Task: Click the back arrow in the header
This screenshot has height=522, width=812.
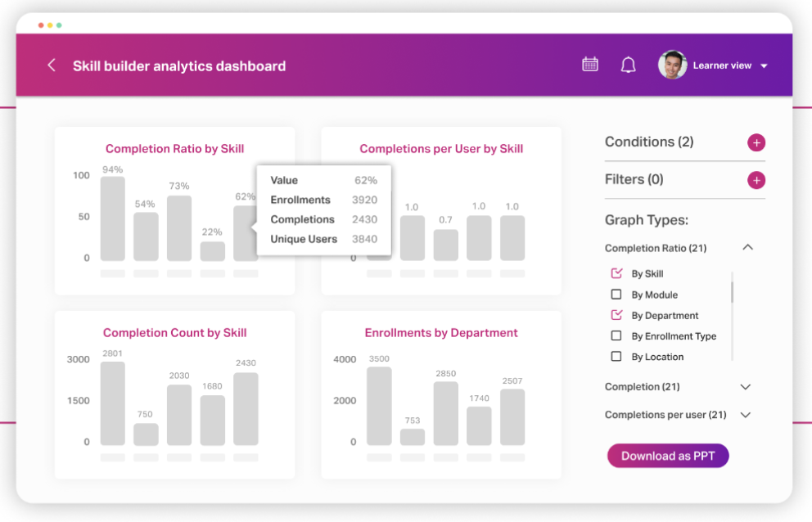Action: [52, 65]
